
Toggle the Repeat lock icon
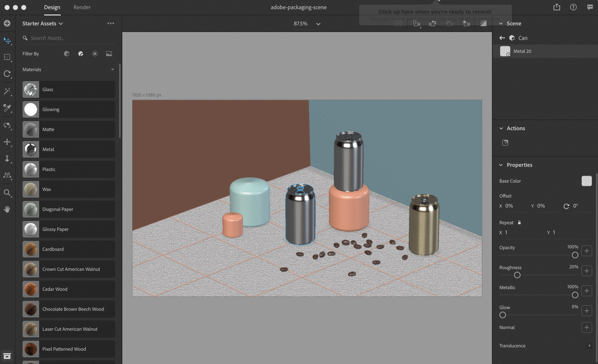(x=519, y=223)
